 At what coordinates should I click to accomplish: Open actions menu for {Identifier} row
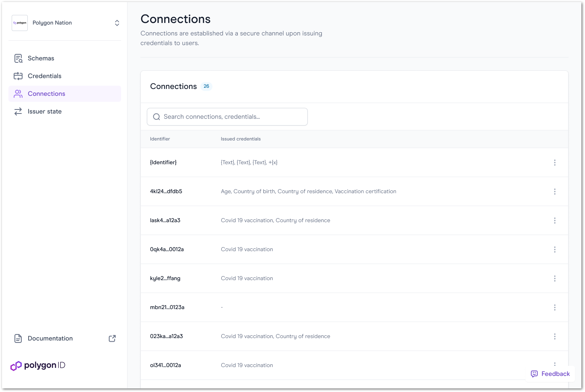554,163
